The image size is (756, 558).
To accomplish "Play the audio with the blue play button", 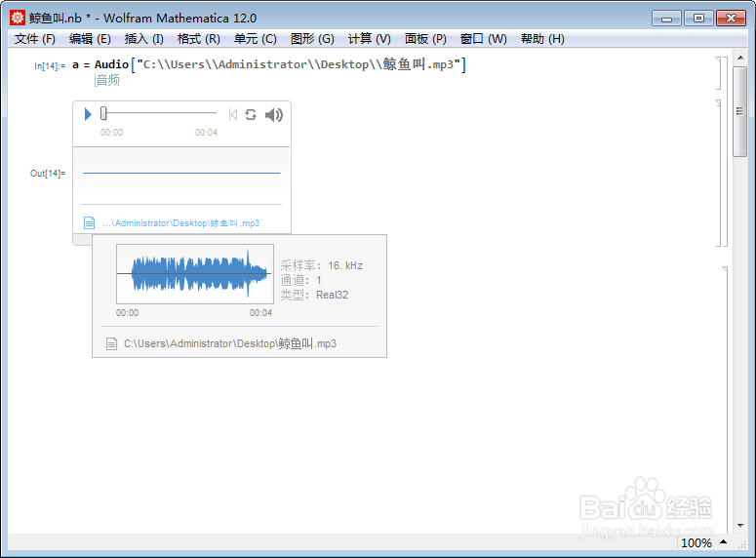I will 88,114.
